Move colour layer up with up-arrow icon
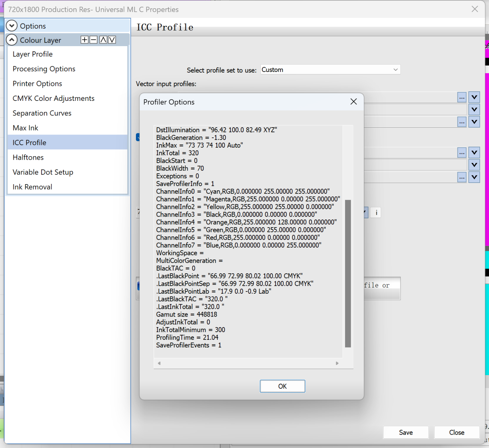Image resolution: width=489 pixels, height=448 pixels. (103, 40)
